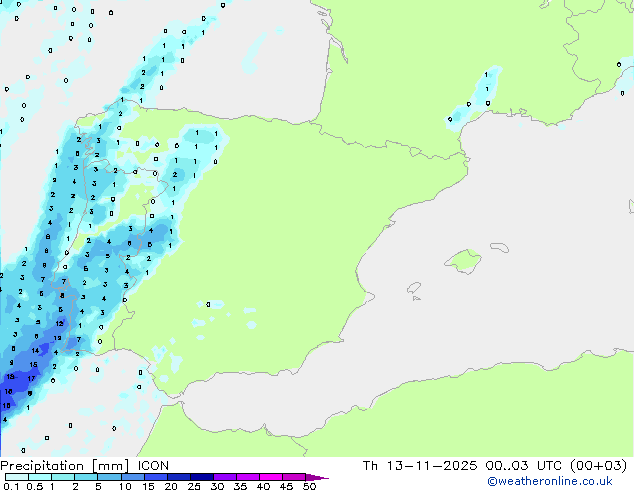Click the '35' legend scale label
634x490 pixels.
pyautogui.click(x=240, y=486)
